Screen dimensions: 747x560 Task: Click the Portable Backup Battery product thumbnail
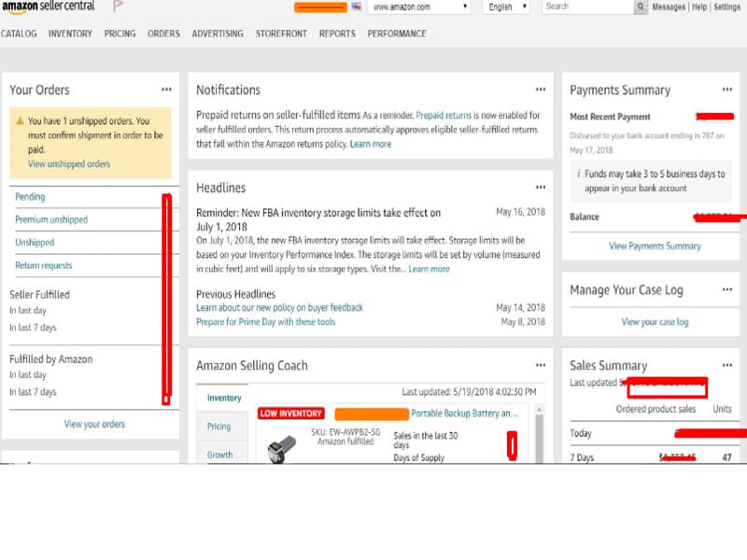(281, 449)
